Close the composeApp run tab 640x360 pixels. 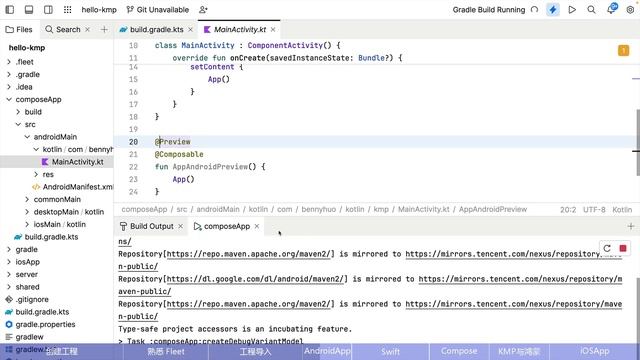click(x=257, y=226)
